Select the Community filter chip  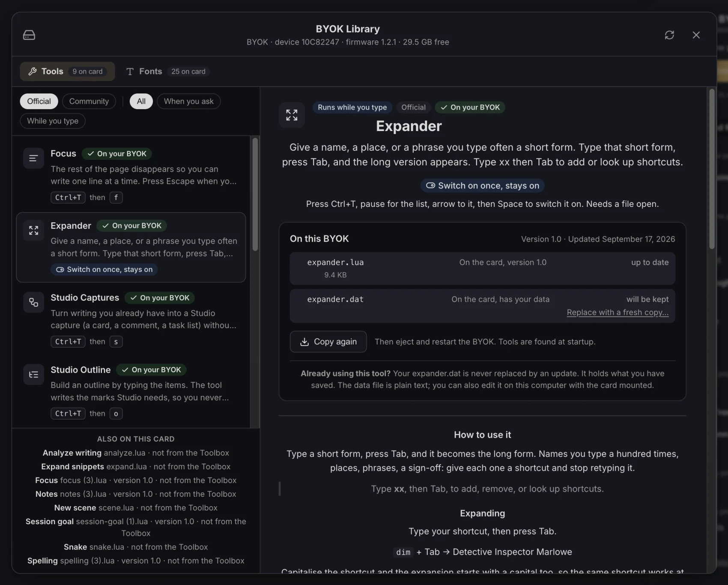89,101
